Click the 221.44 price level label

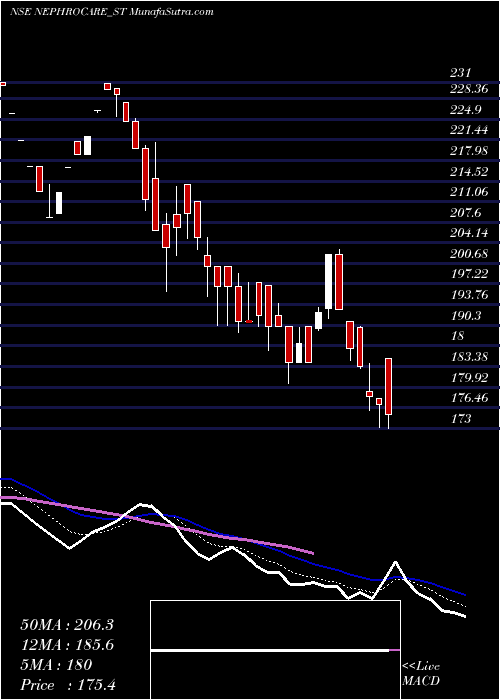(469, 130)
